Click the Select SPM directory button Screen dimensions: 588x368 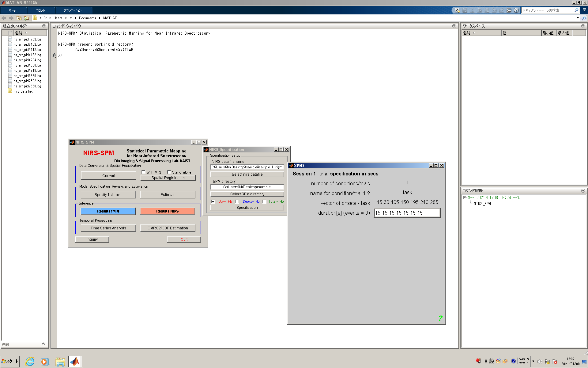tap(247, 194)
